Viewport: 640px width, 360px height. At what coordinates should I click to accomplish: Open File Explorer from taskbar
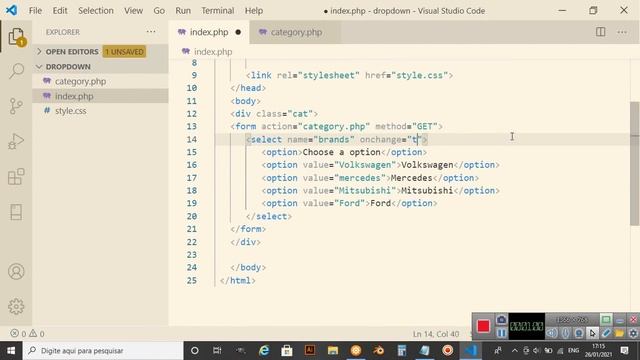pyautogui.click(x=333, y=351)
